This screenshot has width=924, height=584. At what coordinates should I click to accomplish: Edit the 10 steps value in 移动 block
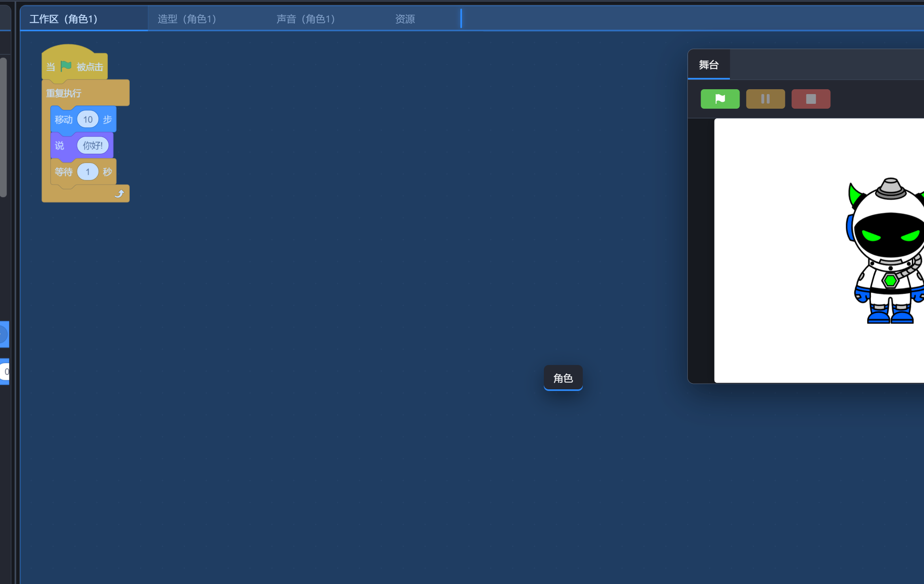coord(88,119)
